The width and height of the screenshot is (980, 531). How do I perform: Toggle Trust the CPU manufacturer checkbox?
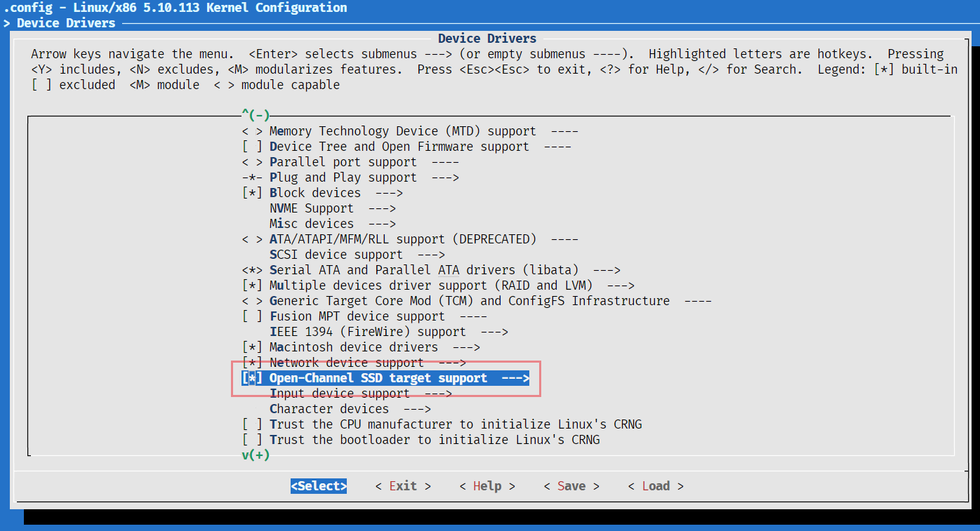(x=252, y=424)
